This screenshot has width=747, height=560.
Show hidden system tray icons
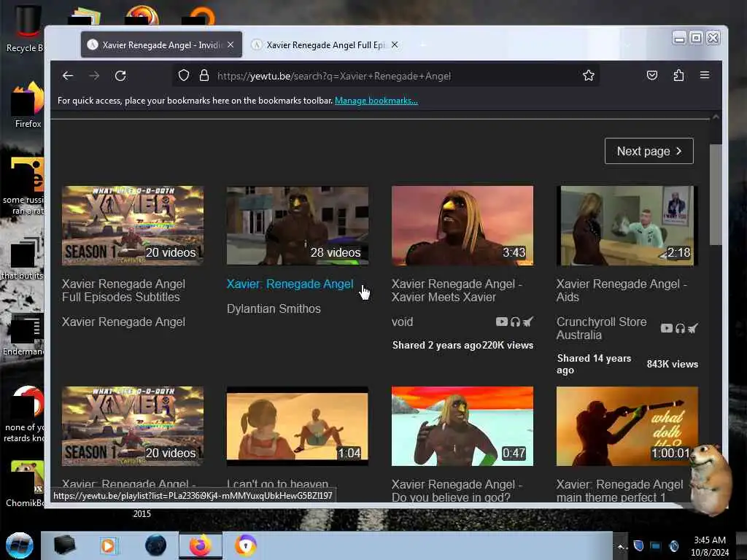coord(621,546)
